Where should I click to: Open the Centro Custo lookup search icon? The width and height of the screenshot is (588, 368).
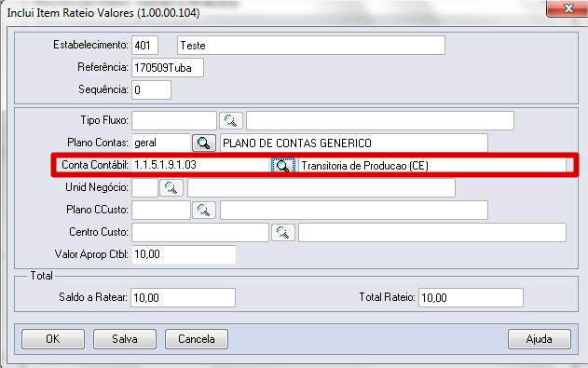[x=282, y=232]
